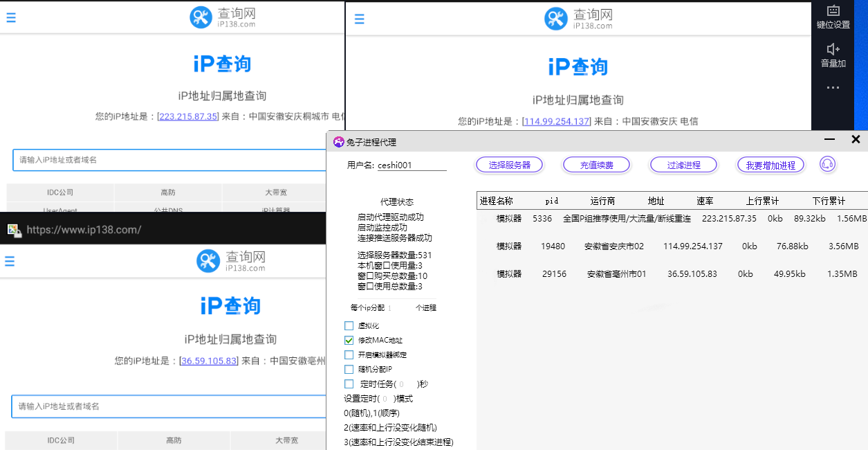Viewport: 868px width, 450px height.
Task: Click the 定时任务 seconds input field
Action: [407, 384]
